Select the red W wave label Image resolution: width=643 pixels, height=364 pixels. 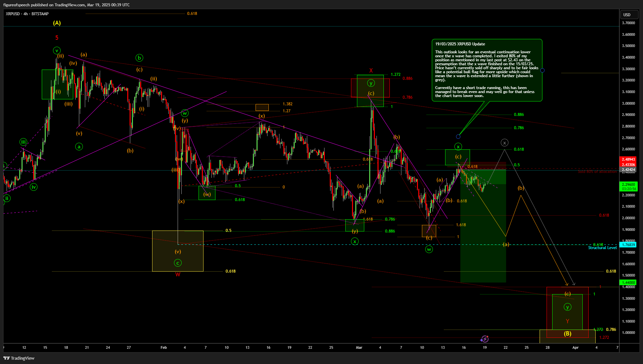tap(178, 274)
